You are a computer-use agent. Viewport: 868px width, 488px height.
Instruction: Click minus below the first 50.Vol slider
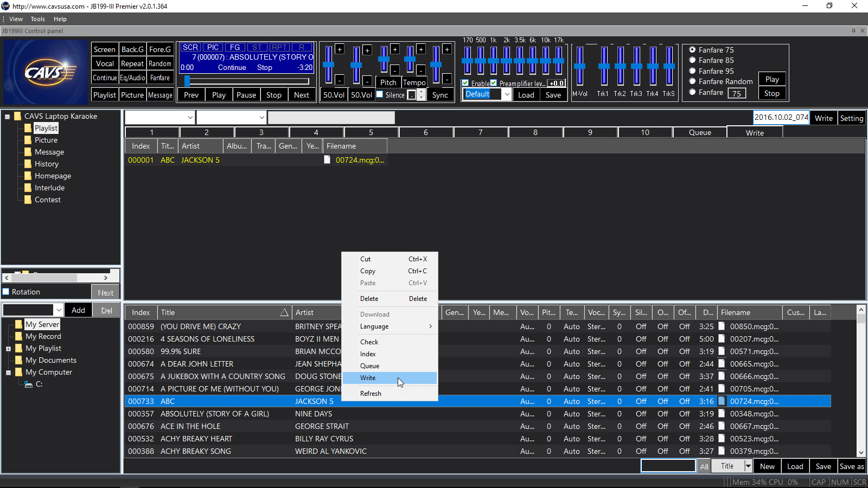tap(340, 80)
